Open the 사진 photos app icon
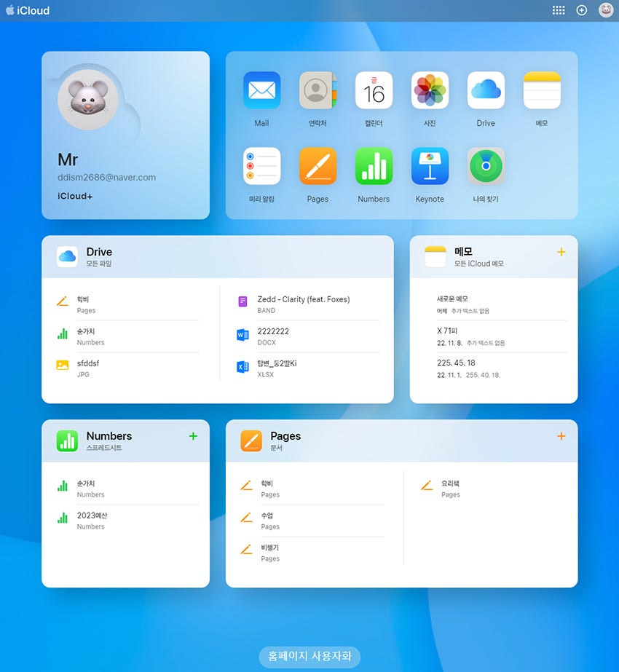This screenshot has height=672, width=619. coord(430,90)
